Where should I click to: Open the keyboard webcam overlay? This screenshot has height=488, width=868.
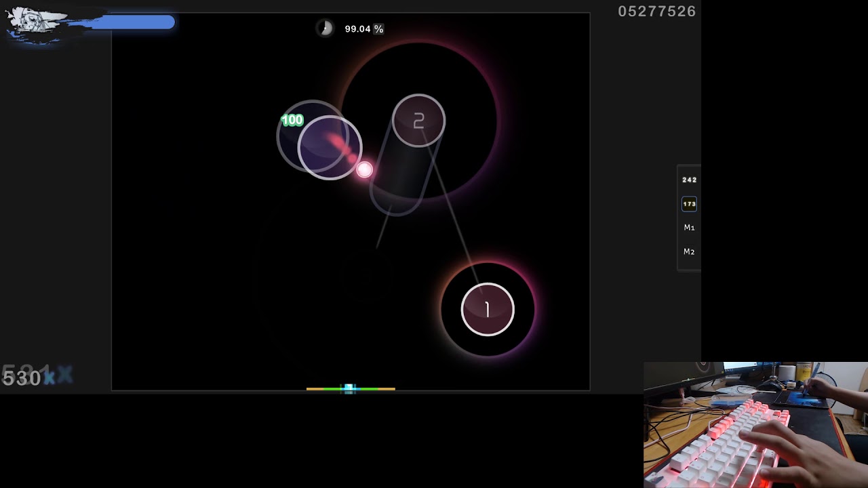point(755,425)
